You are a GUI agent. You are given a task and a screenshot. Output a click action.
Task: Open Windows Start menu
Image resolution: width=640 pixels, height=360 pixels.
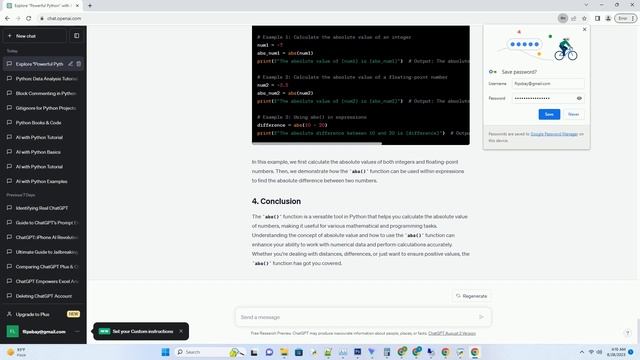165,352
